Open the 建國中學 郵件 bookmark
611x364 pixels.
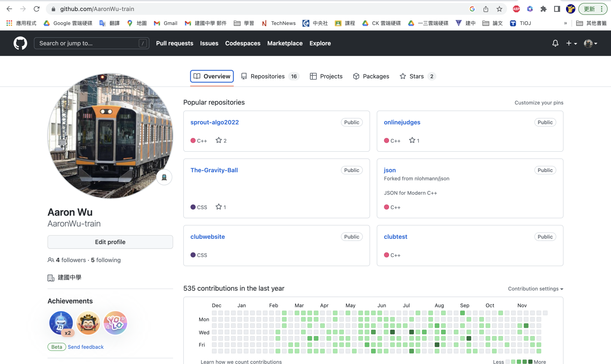(206, 23)
